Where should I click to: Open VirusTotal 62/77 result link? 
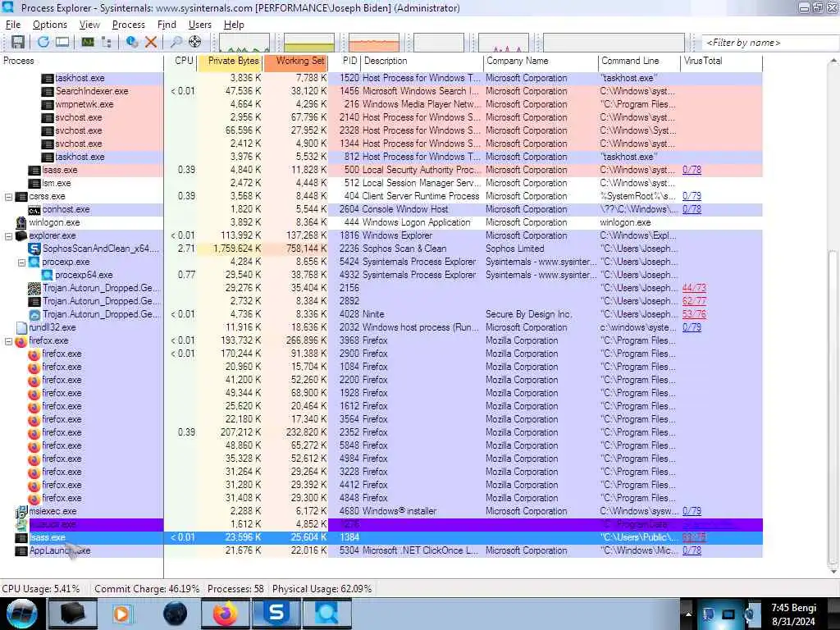pos(694,301)
